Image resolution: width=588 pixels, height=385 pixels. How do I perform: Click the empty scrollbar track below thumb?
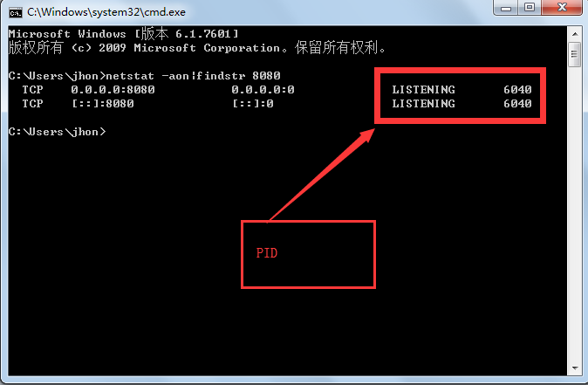(x=575, y=214)
